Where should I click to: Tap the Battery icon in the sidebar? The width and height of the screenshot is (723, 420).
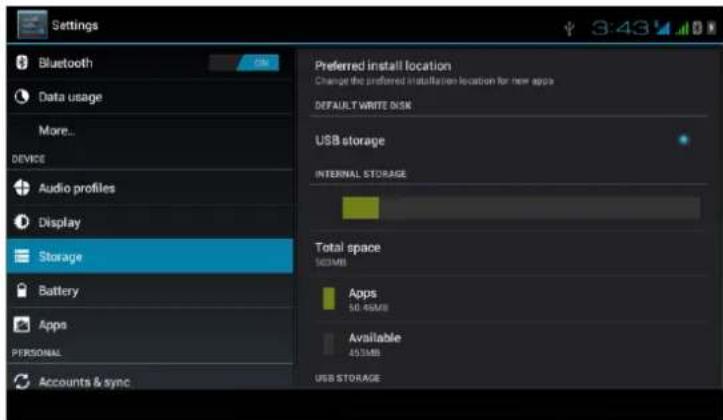(22, 290)
